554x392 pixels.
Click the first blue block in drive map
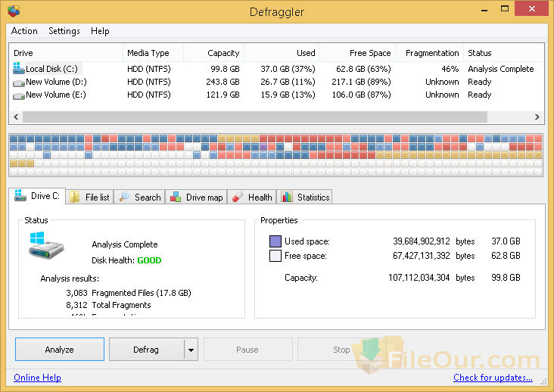click(14, 138)
